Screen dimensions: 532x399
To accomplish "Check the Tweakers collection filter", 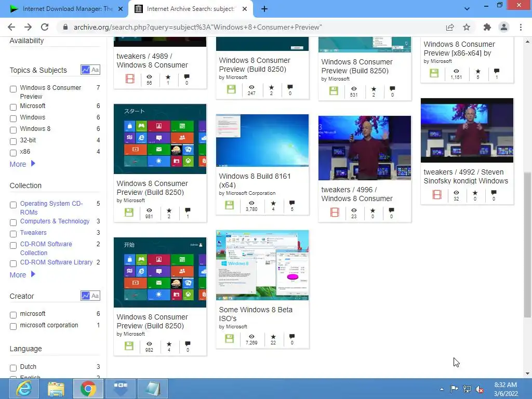I will click(x=13, y=234).
